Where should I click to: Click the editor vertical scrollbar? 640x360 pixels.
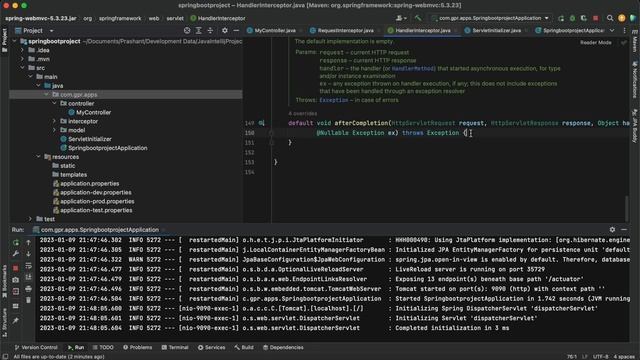tap(627, 208)
